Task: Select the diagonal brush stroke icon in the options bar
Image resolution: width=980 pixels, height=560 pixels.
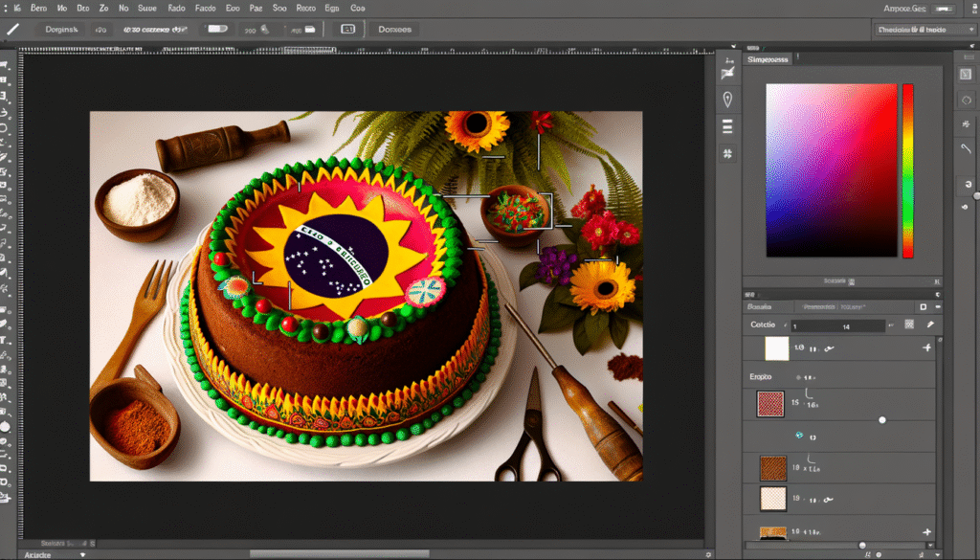Action: click(x=13, y=30)
